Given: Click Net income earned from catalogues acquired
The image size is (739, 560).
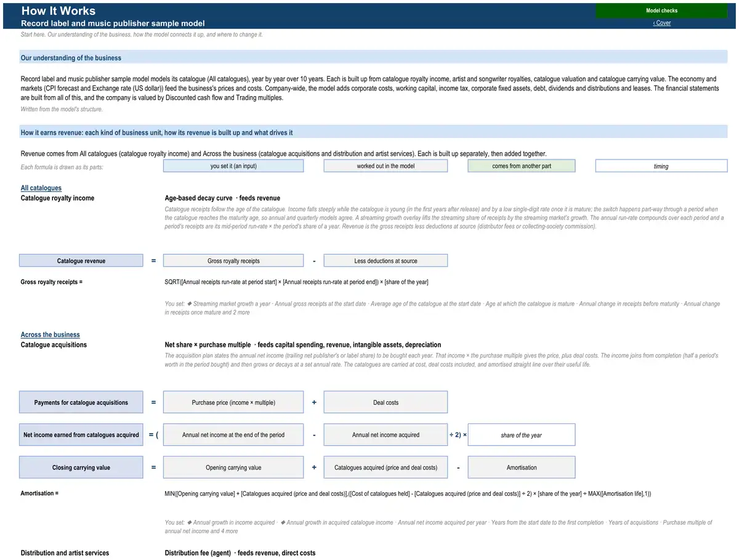Looking at the screenshot, I should [81, 435].
